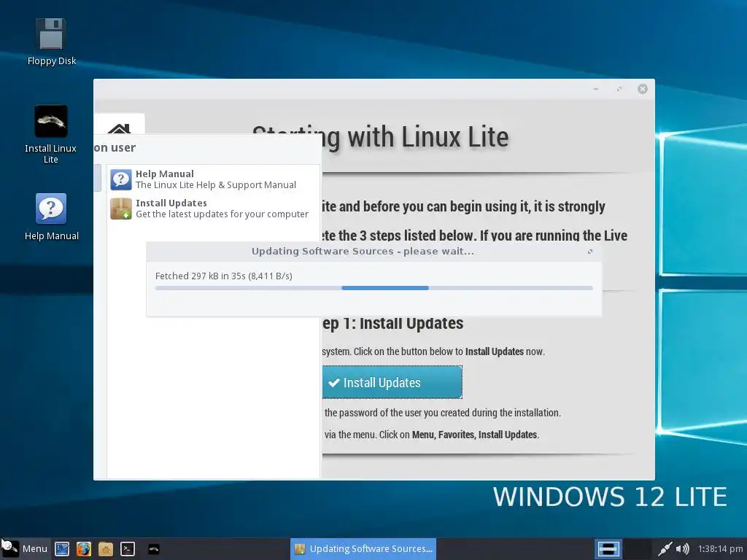This screenshot has width=747, height=560.
Task: Click the volume speaker tray icon
Action: pos(682,549)
